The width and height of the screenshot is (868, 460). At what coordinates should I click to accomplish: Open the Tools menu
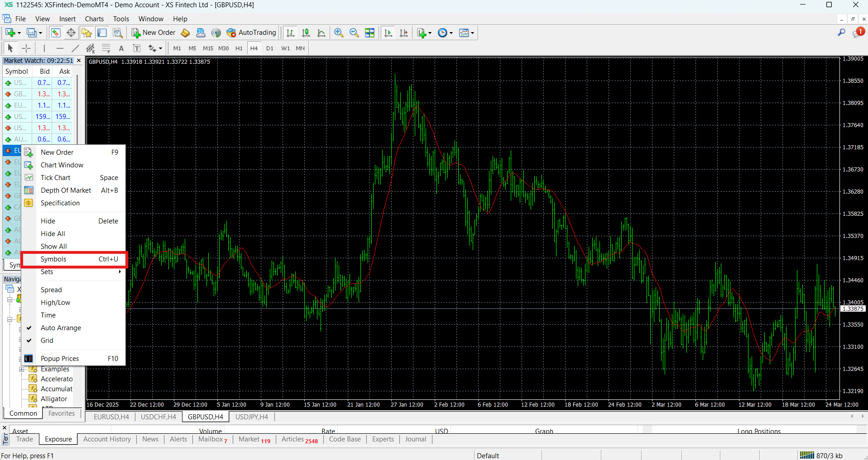coord(121,19)
